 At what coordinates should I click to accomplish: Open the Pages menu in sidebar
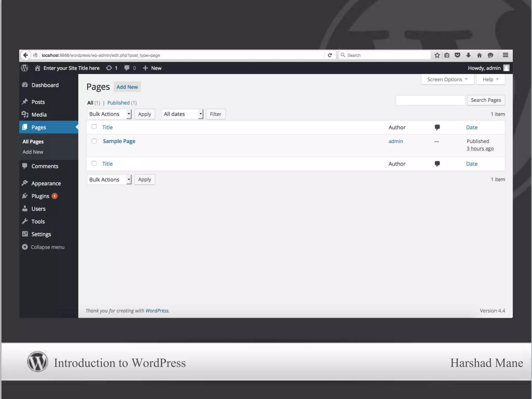(49, 127)
